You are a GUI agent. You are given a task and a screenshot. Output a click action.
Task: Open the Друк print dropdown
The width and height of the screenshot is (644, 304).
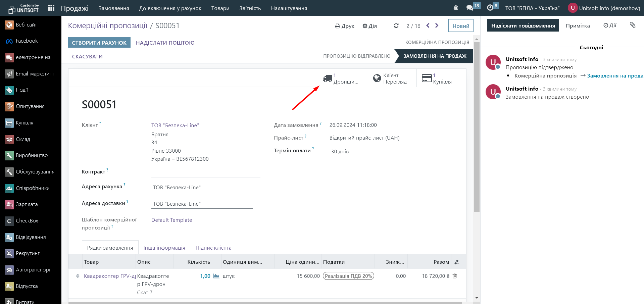[345, 26]
